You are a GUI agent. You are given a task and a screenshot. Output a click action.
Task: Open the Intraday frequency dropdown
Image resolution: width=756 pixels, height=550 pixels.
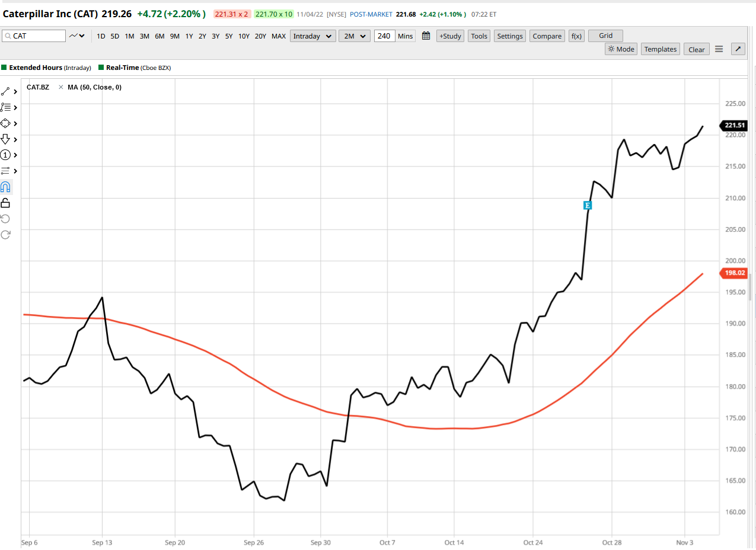313,36
